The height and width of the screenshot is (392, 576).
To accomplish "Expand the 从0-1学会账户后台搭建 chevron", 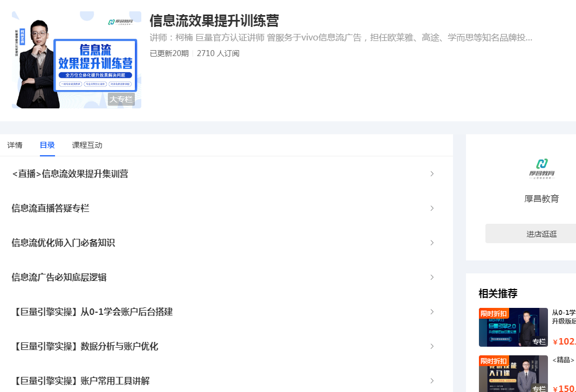I will point(432,312).
